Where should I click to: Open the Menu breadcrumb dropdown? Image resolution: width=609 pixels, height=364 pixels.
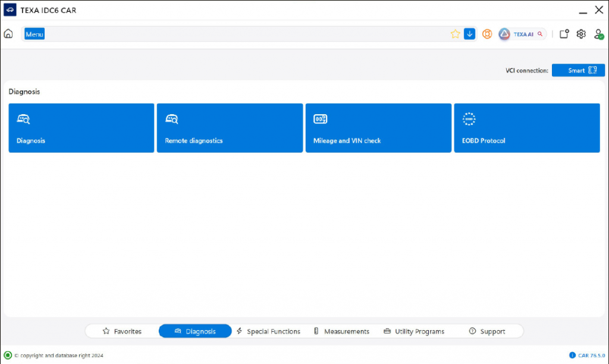pyautogui.click(x=34, y=34)
